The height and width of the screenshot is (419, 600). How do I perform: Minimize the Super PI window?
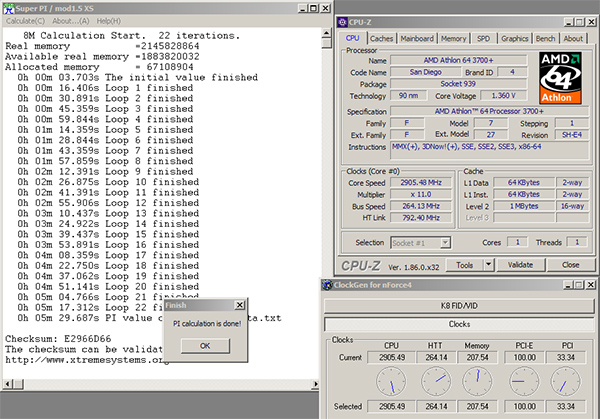click(302, 8)
